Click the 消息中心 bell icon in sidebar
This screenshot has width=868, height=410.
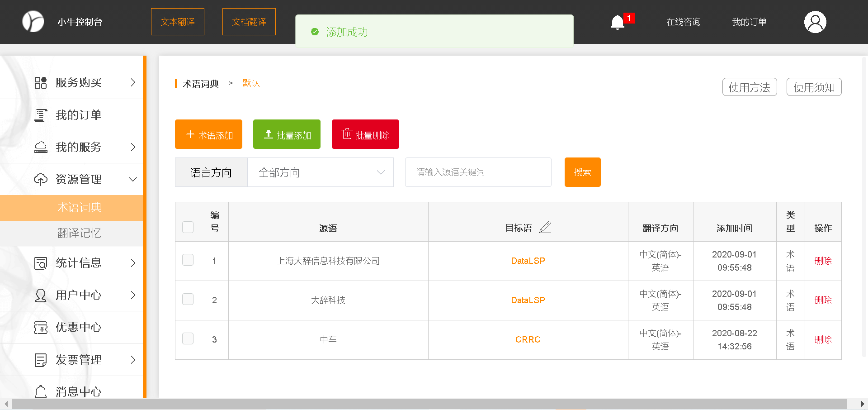pos(41,391)
